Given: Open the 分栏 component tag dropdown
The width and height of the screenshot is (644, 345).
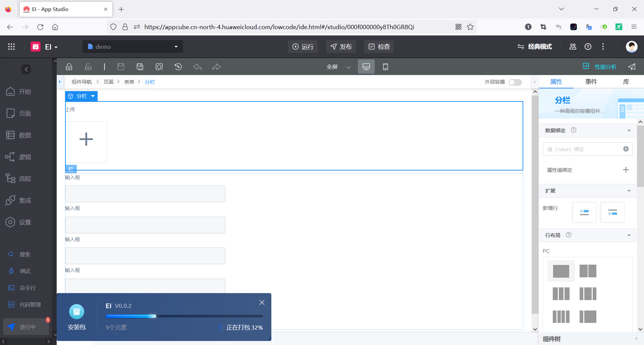Looking at the screenshot, I should tap(93, 96).
